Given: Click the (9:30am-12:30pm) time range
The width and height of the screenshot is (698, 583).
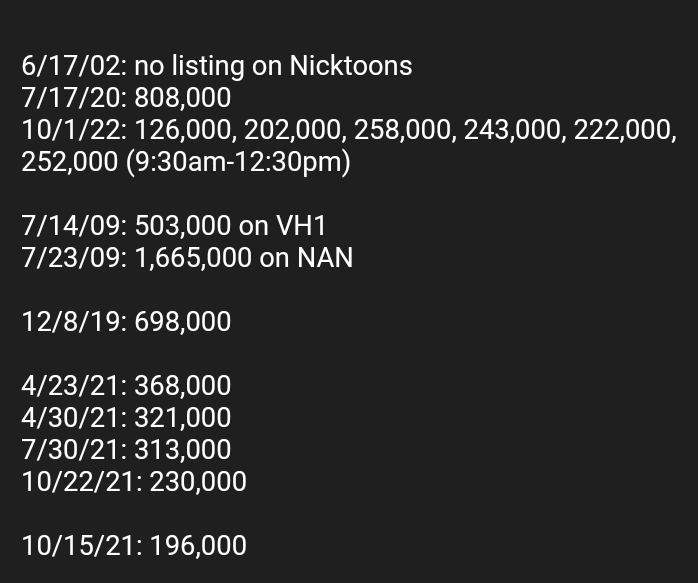Looking at the screenshot, I should (239, 162).
